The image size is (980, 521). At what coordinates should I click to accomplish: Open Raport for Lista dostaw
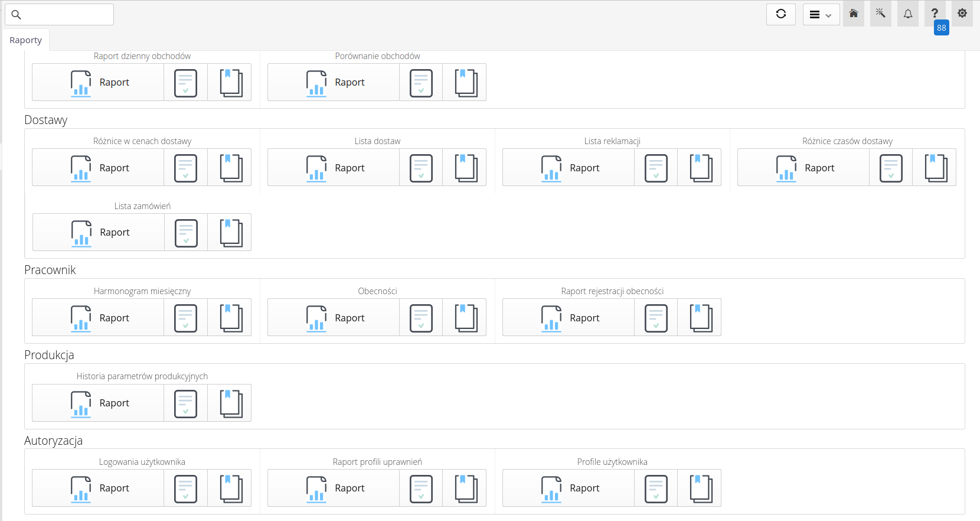334,168
